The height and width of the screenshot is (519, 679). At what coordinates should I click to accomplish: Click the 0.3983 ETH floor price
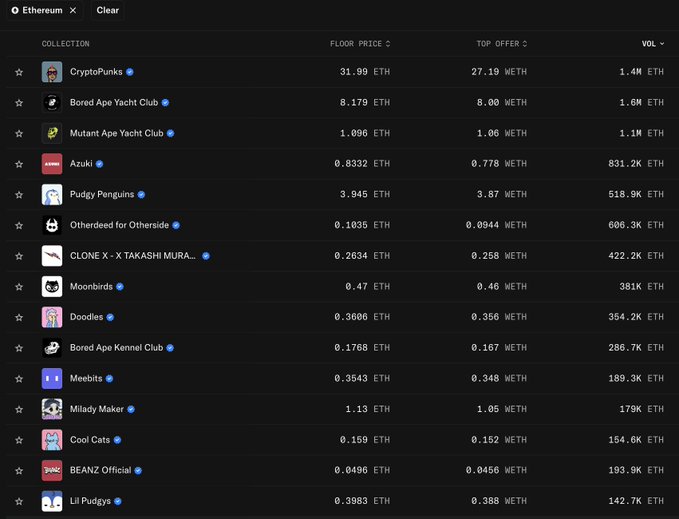[362, 501]
